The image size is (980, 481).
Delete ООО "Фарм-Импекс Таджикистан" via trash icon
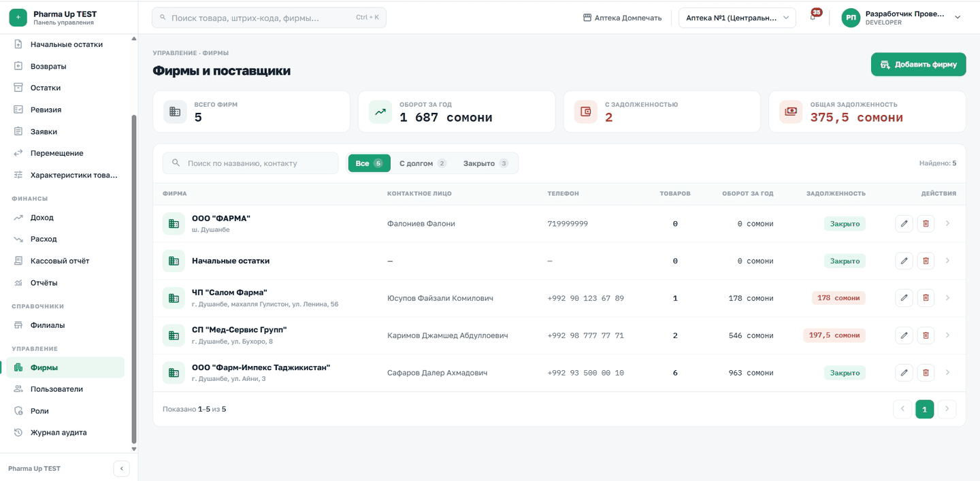pos(926,372)
